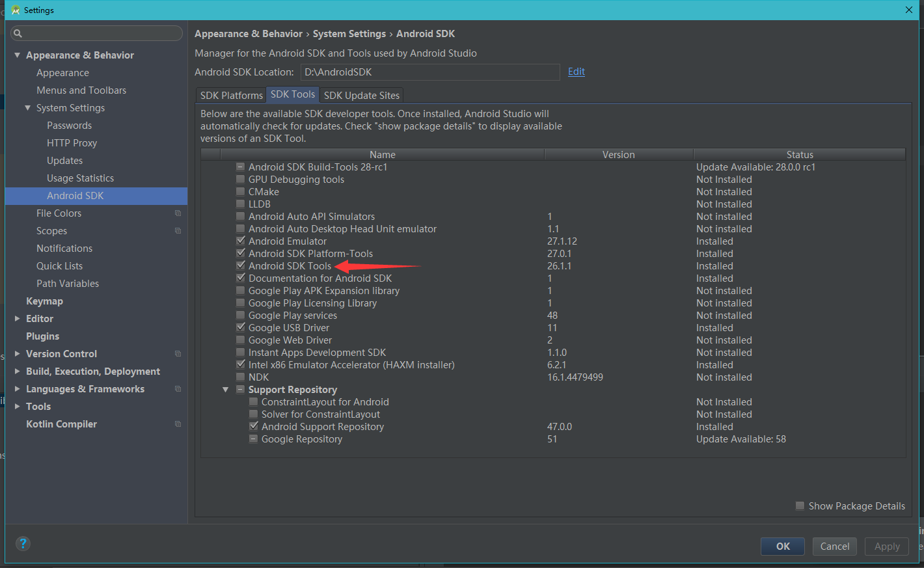This screenshot has height=568, width=924.
Task: Select Usage Statistics in sidebar
Action: pos(80,178)
